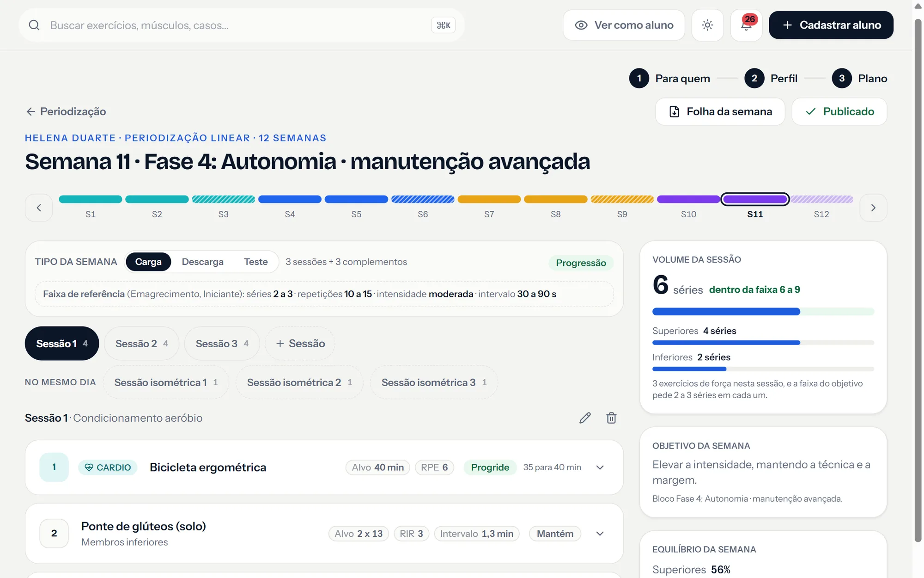
Task: Click the Bicicleta ergométrica exercise name
Action: [x=208, y=467]
